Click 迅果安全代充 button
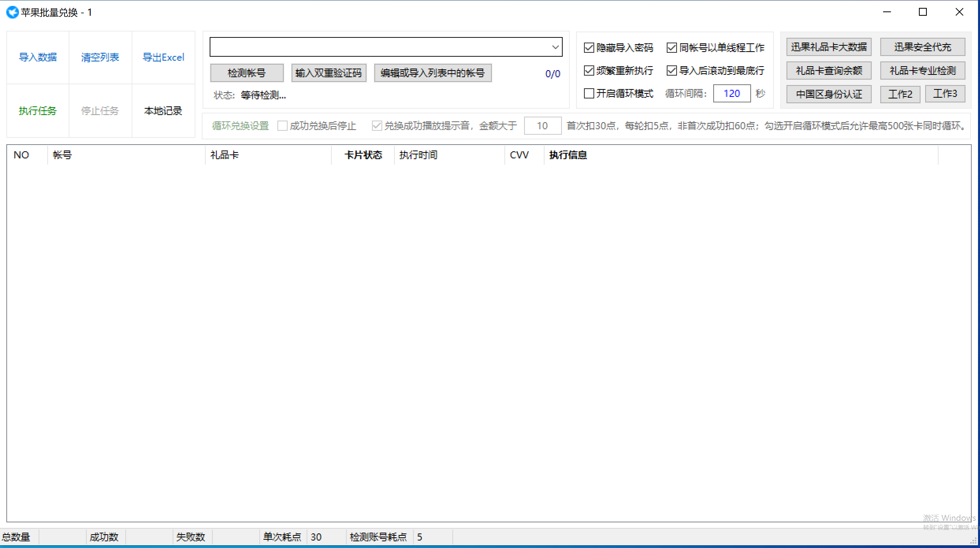This screenshot has width=980, height=548. 922,47
